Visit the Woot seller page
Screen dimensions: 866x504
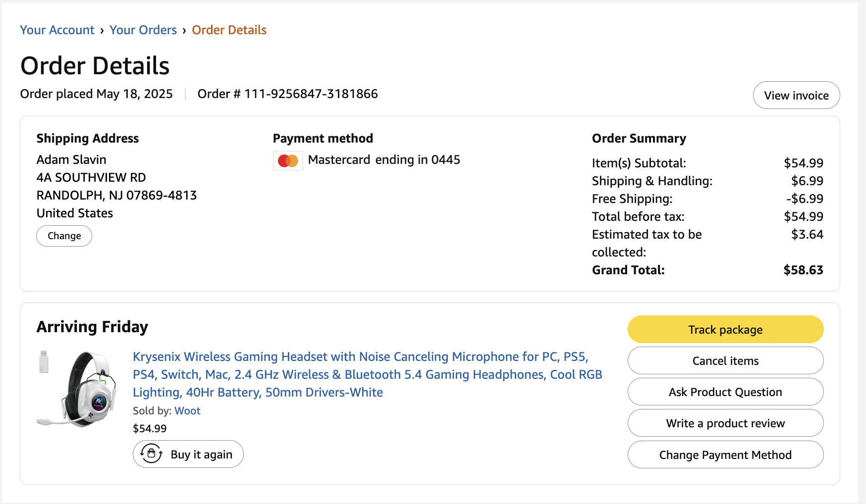click(187, 410)
